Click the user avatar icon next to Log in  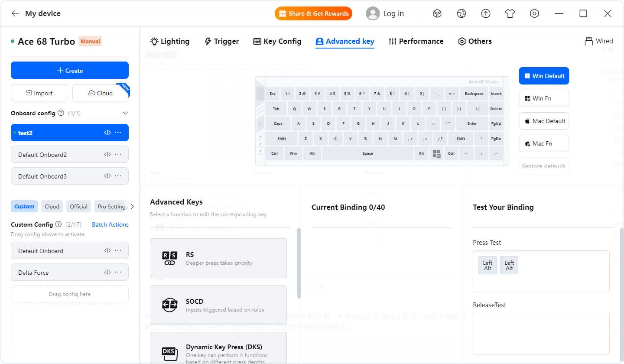[373, 13]
